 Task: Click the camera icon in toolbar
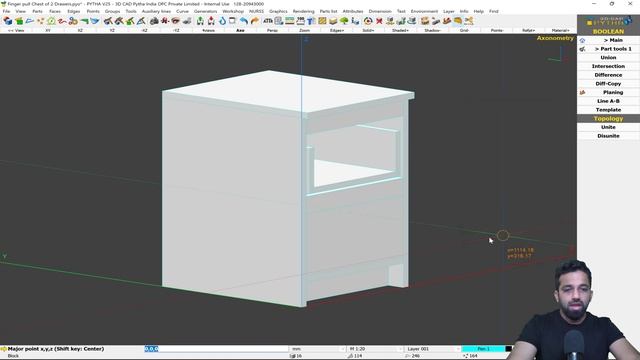point(154,21)
